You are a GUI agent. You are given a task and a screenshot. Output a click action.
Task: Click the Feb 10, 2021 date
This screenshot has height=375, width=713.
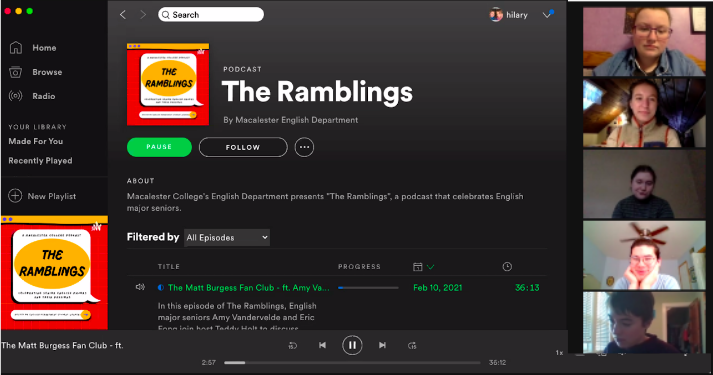point(437,288)
